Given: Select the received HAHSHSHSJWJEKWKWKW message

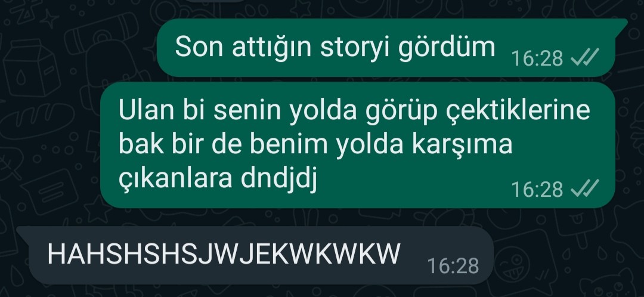Looking at the screenshot, I should pyautogui.click(x=255, y=255).
